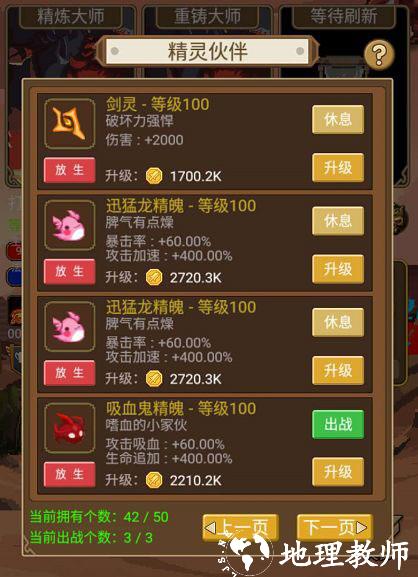Toggle second 迅猛龙精魄 休息 button
The height and width of the screenshot is (577, 418).
pyautogui.click(x=338, y=322)
